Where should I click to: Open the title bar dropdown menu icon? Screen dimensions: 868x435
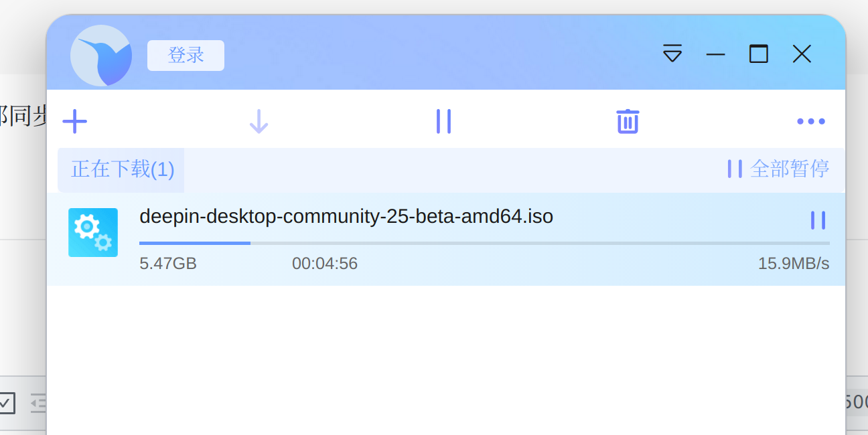672,54
